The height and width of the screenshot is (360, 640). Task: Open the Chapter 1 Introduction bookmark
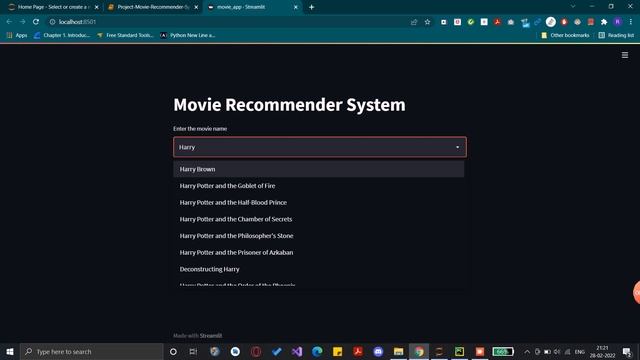[x=62, y=36]
